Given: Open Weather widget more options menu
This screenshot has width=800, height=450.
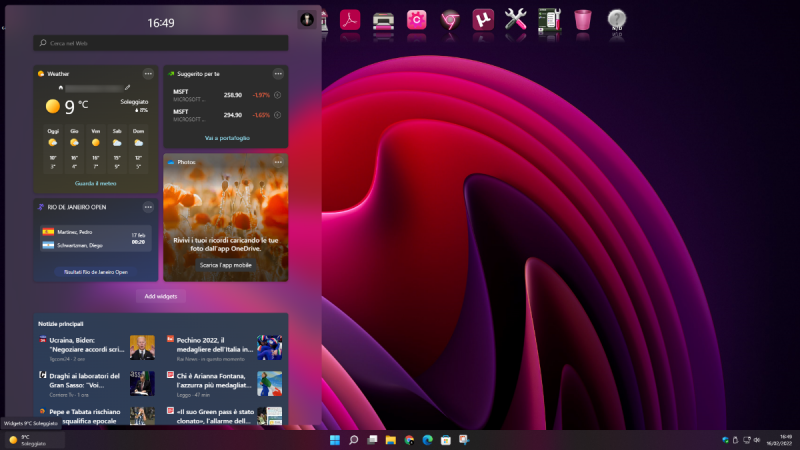Looking at the screenshot, I should coord(148,74).
